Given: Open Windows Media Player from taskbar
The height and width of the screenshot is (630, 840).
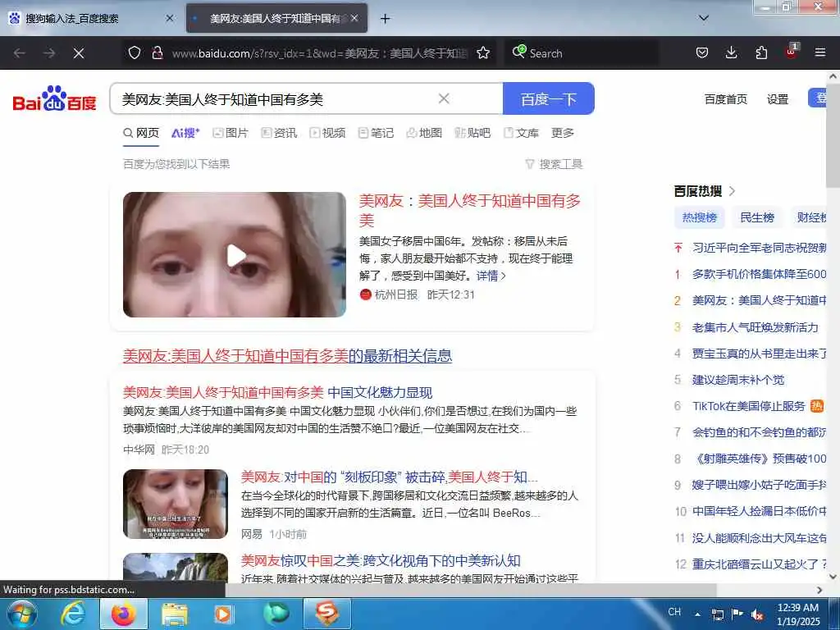Looking at the screenshot, I should 223,614.
